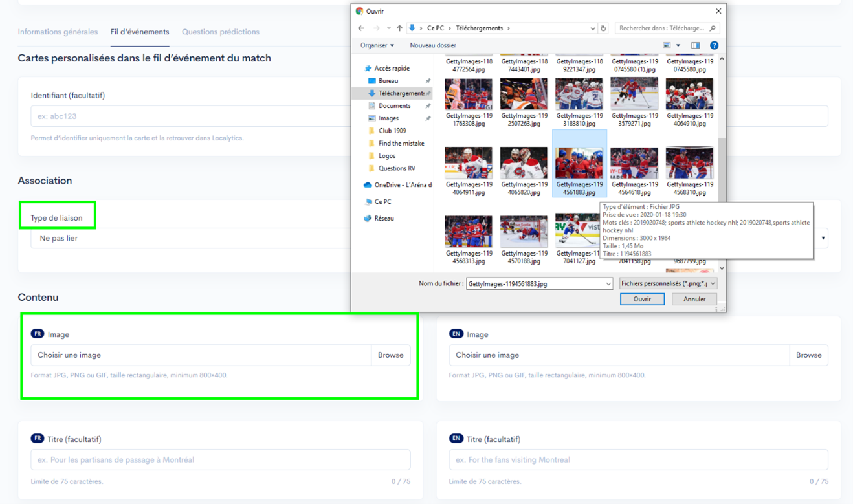Screen dimensions: 853x504
Task: Expand the Fichiers personnalisés file type filter
Action: [x=668, y=283]
